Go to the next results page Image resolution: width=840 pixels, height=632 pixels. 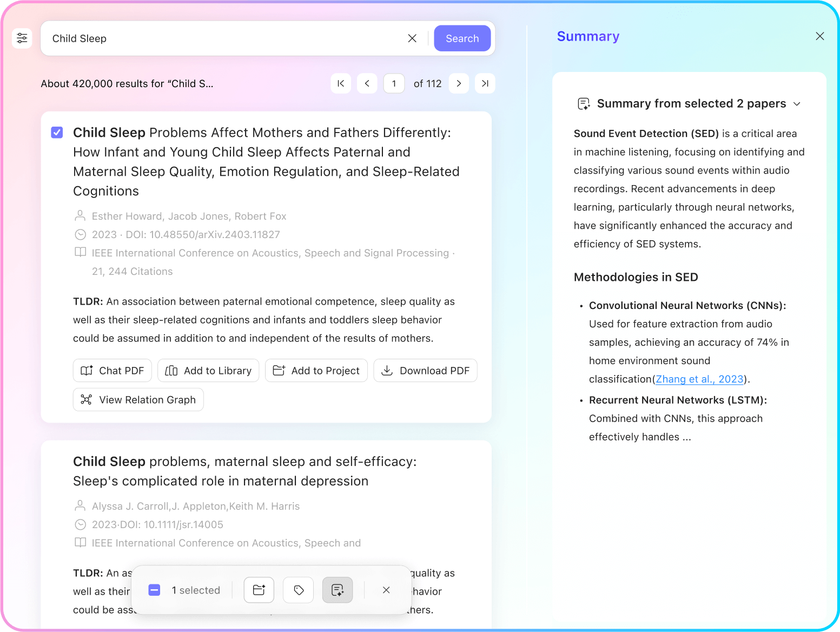459,83
